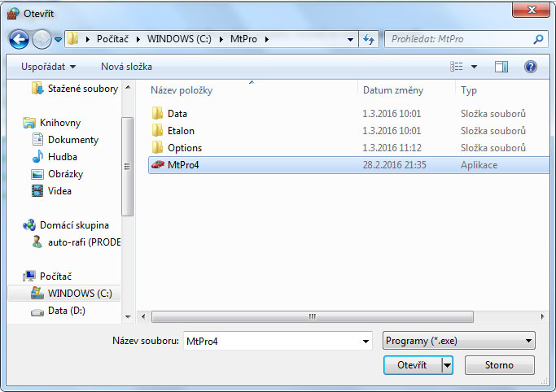The image size is (556, 392).
Task: Click the Storno button
Action: [x=499, y=365]
